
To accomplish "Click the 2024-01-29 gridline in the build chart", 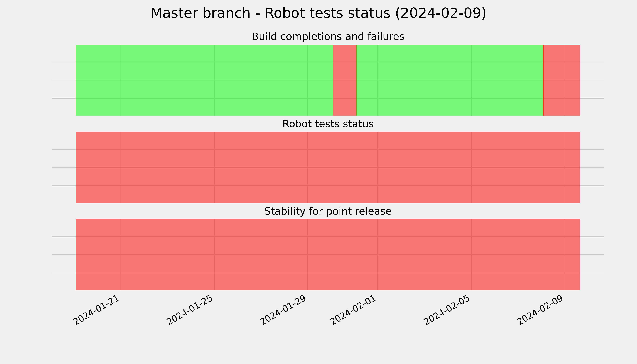I will [308, 80].
